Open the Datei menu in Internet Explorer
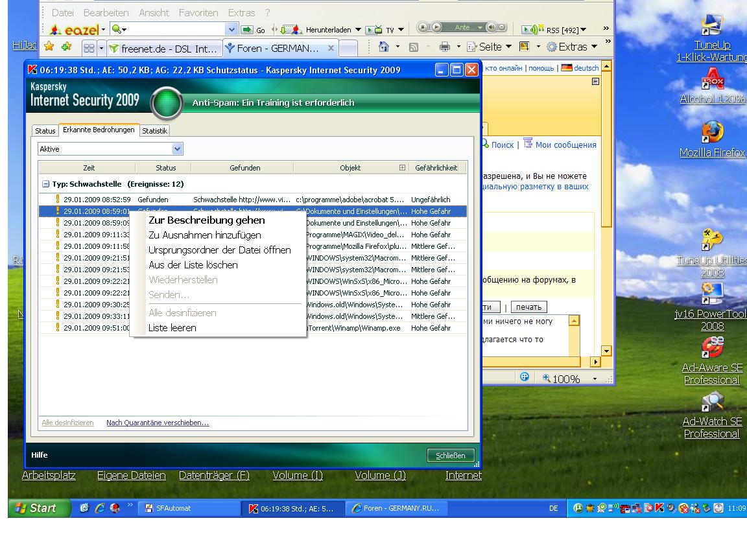Image resolution: width=747 pixels, height=560 pixels. 62,13
